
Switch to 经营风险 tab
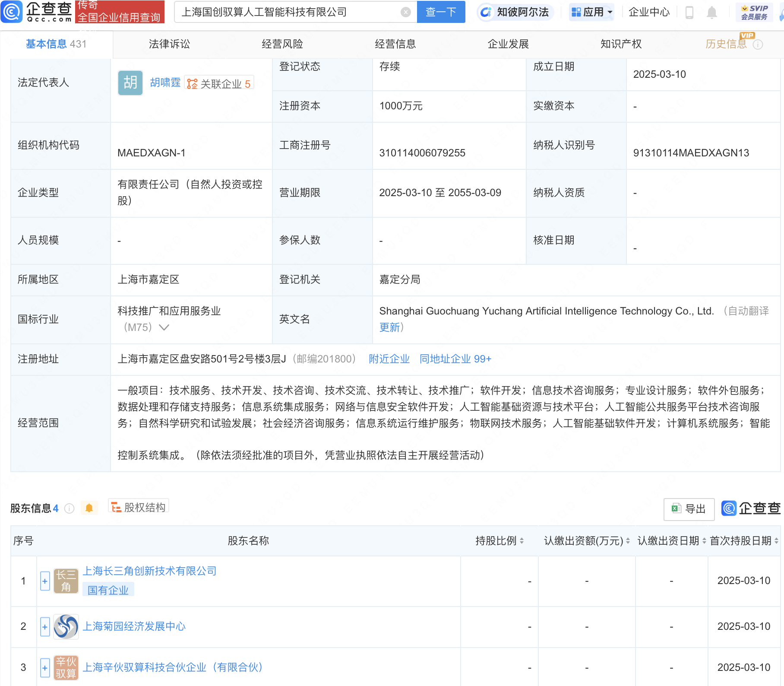coord(282,44)
